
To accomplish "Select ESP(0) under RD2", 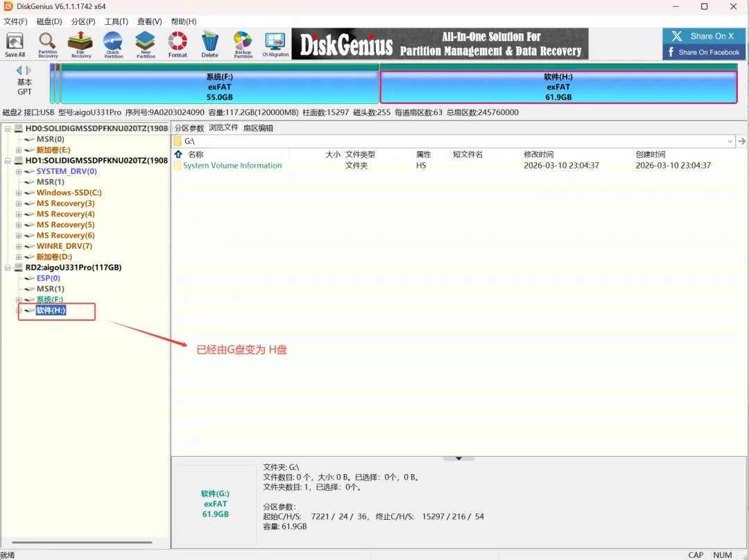I will [49, 279].
